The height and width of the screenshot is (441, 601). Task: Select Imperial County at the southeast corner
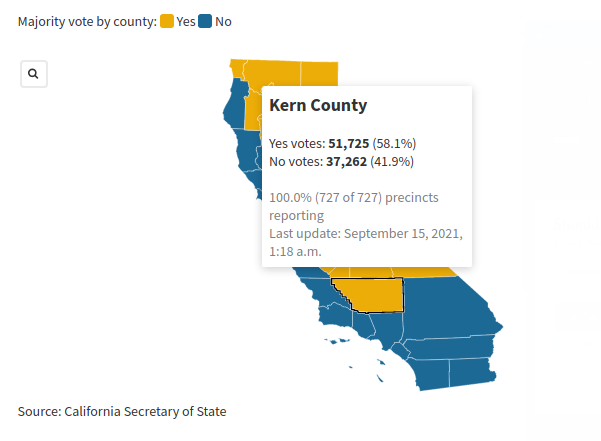(x=471, y=371)
